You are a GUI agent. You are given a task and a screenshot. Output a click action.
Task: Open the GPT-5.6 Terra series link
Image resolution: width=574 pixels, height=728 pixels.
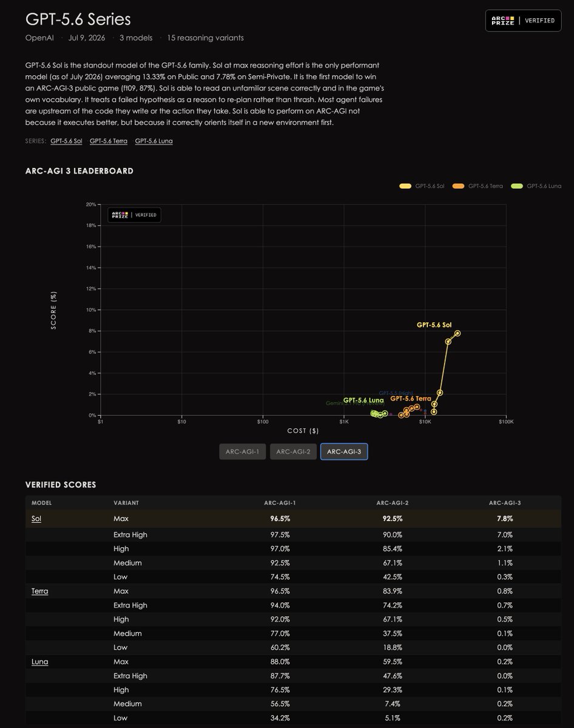[x=109, y=141]
